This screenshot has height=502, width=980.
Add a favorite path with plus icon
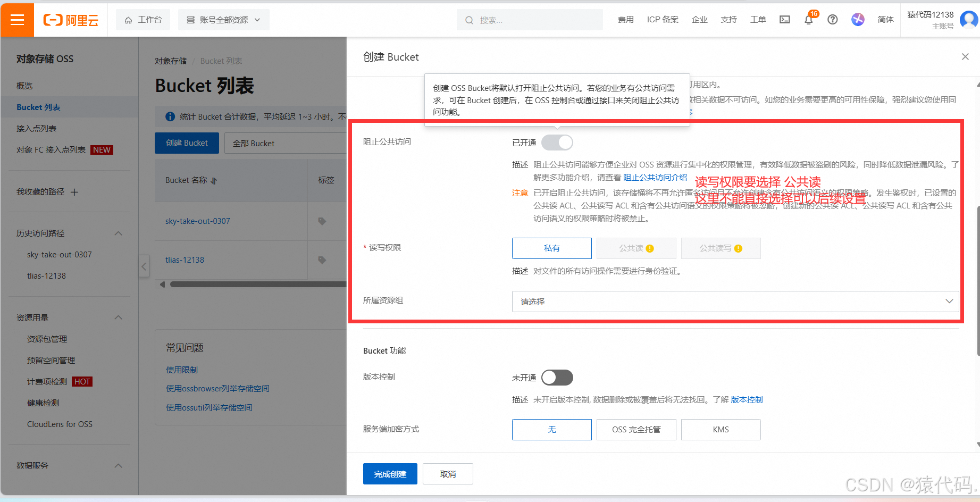click(x=74, y=192)
